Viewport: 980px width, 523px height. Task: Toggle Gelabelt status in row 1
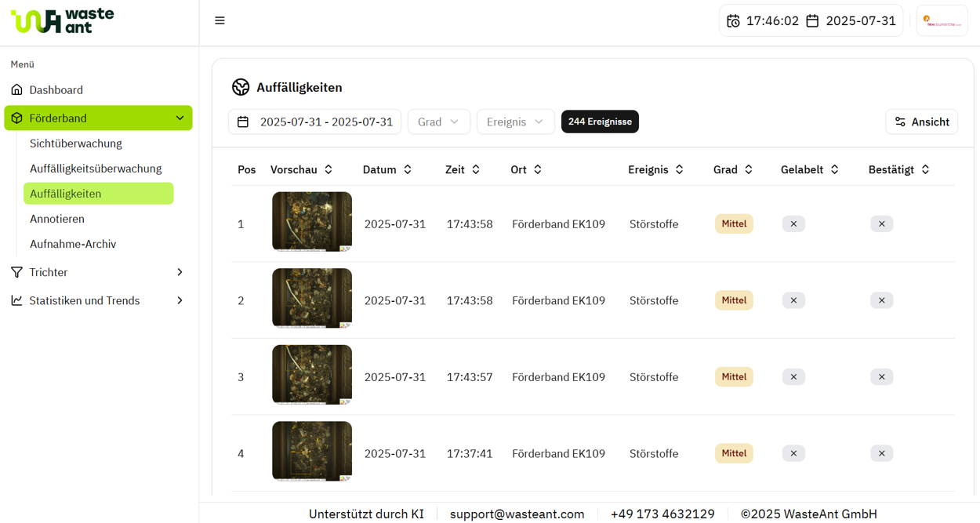coord(793,224)
